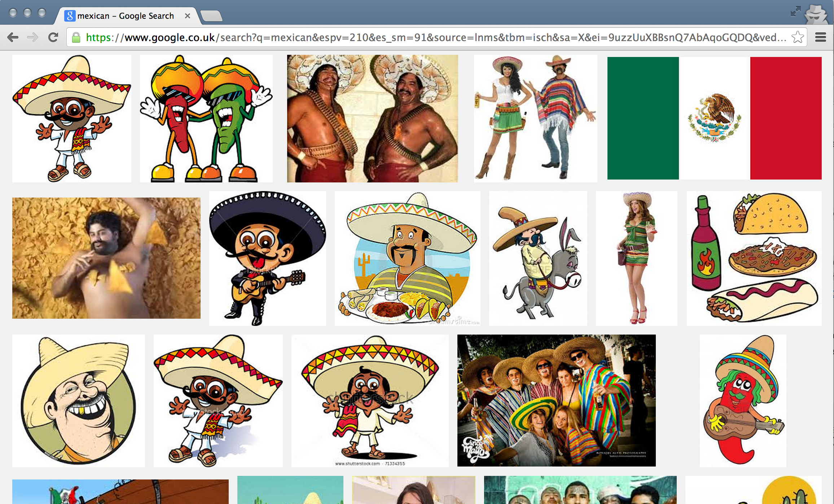
Task: Click the forward navigation arrow
Action: tap(33, 37)
